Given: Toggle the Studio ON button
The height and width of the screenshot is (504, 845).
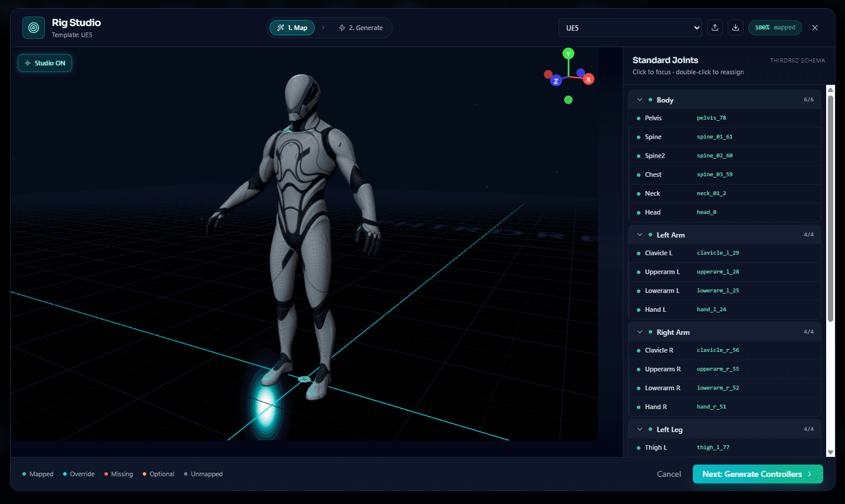Looking at the screenshot, I should point(45,63).
